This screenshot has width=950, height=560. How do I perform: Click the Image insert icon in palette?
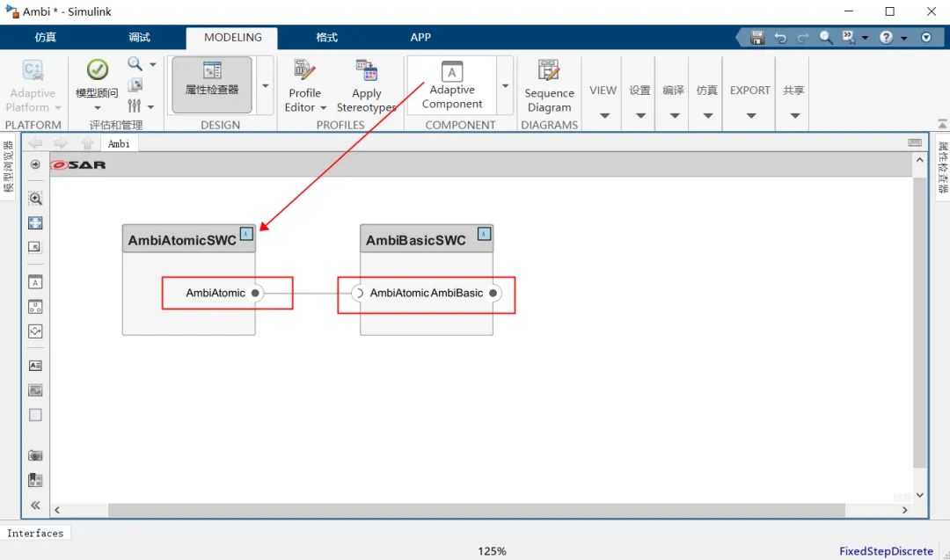click(x=35, y=390)
